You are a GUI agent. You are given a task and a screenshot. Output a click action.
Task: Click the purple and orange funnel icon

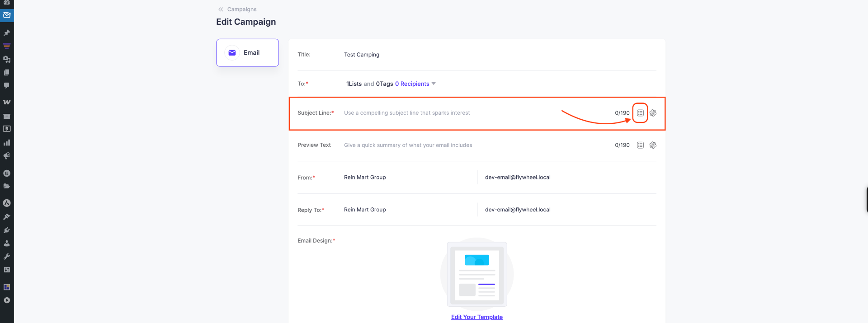point(7,46)
